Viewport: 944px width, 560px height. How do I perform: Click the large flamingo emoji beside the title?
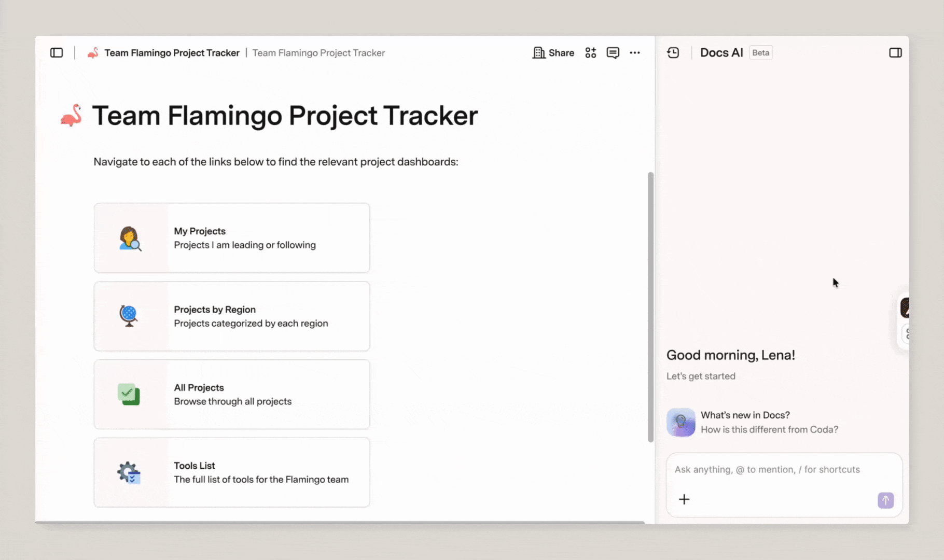(71, 115)
